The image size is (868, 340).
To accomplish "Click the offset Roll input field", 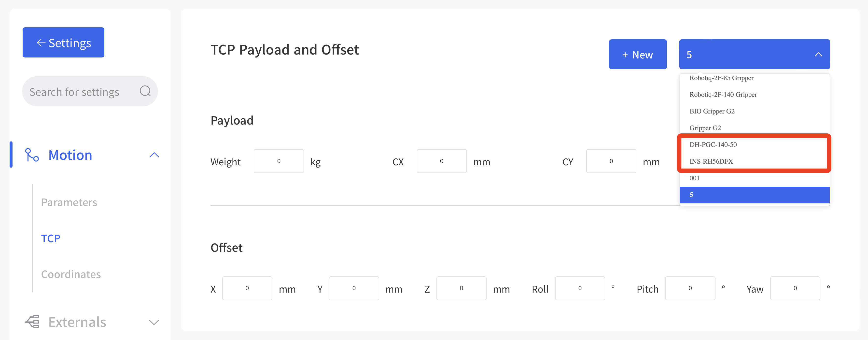I will (580, 288).
